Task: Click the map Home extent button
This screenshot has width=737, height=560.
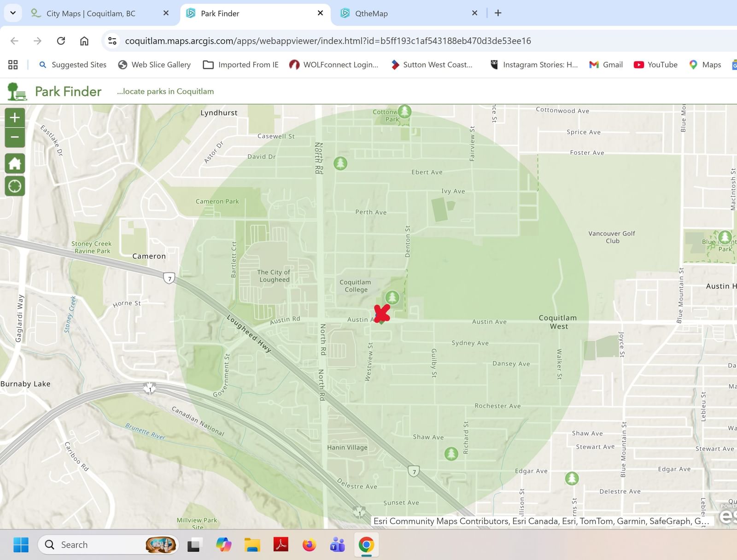Action: pos(15,163)
